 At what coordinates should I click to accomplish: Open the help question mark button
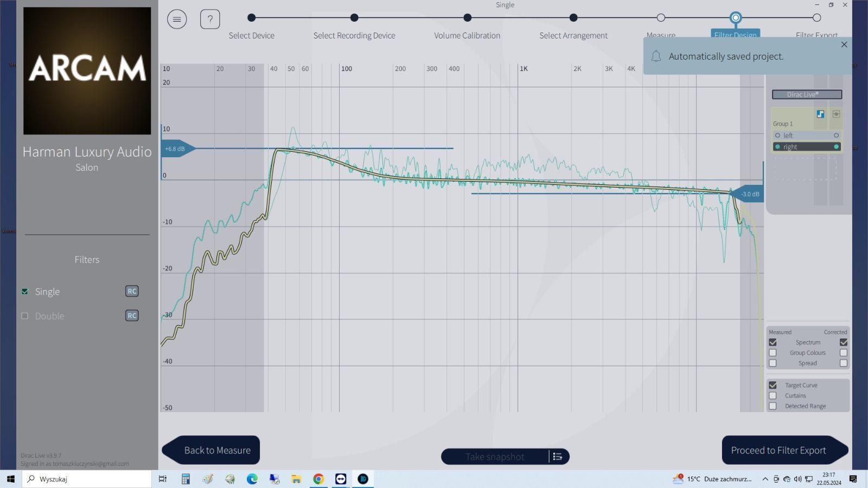point(210,20)
